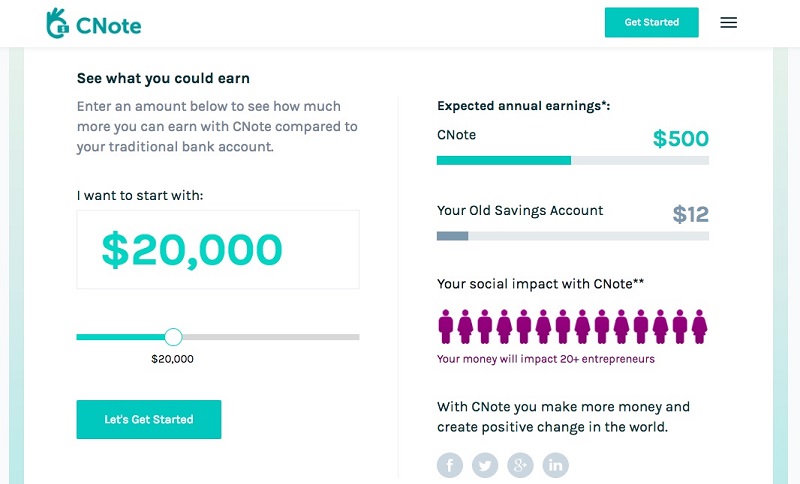Click the Get Started header button
The height and width of the screenshot is (484, 800).
coord(652,22)
